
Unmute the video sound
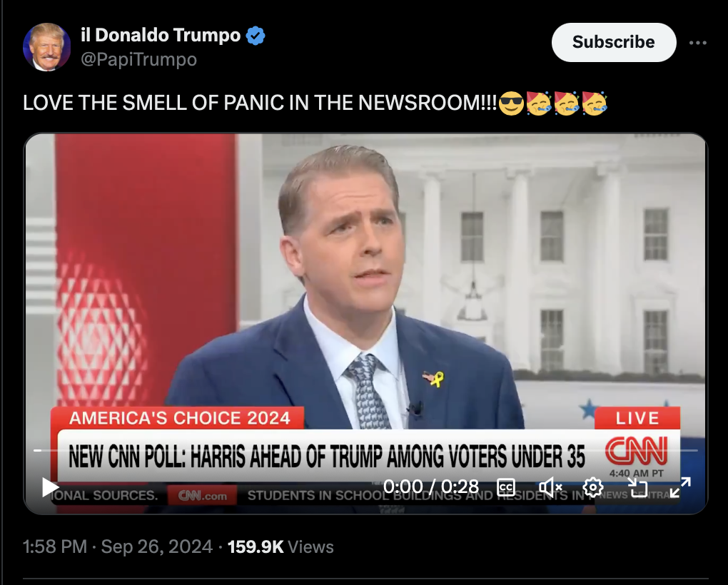550,487
